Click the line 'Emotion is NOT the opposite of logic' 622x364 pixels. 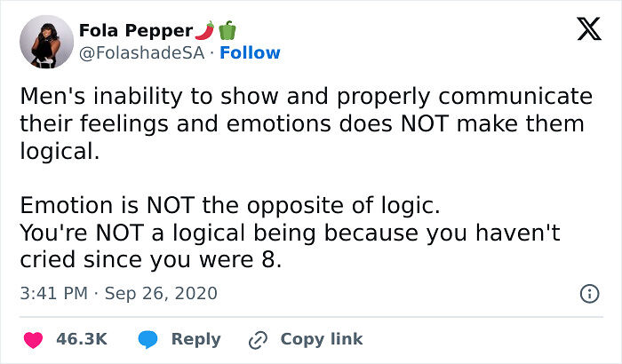click(230, 206)
